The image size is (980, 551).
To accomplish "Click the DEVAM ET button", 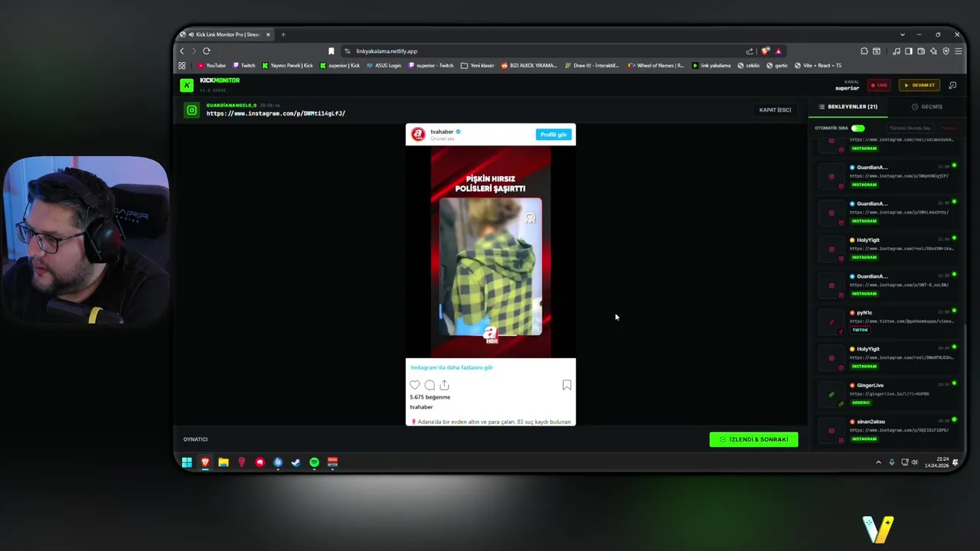I will coord(920,85).
